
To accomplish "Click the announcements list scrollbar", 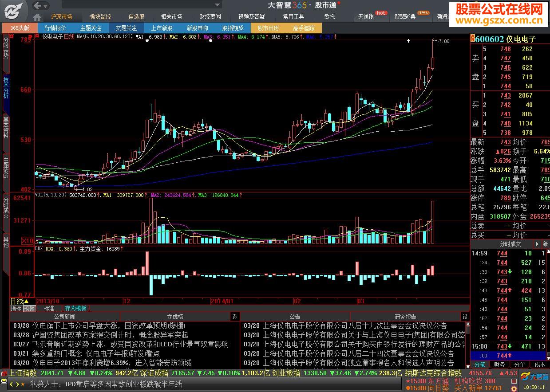I will click(x=468, y=345).
